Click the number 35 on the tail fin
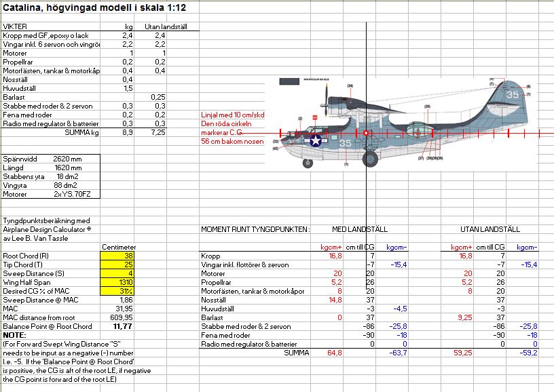Image resolution: width=554 pixels, height=392 pixels. point(512,96)
